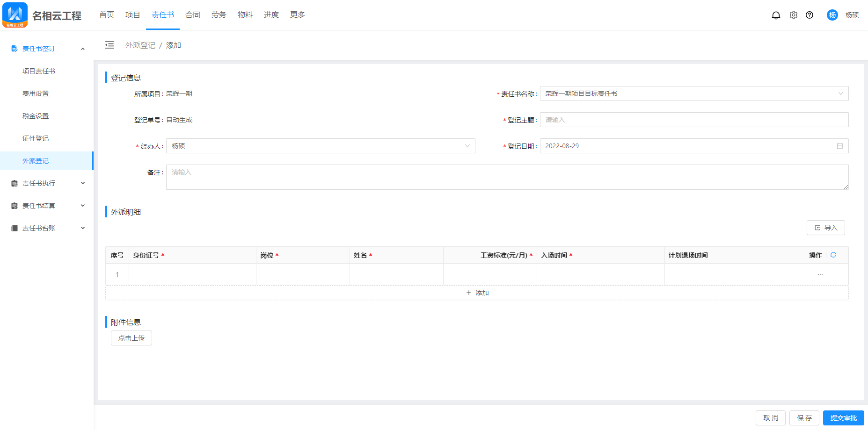The image size is (868, 431).
Task: Select the 责任书 top tab
Action: tap(163, 15)
